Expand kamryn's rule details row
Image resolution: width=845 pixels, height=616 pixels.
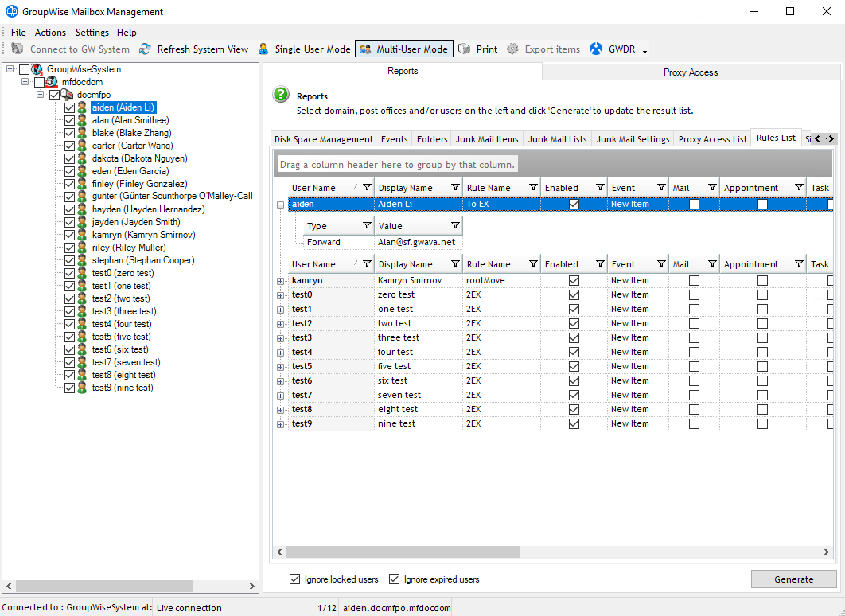tap(280, 280)
